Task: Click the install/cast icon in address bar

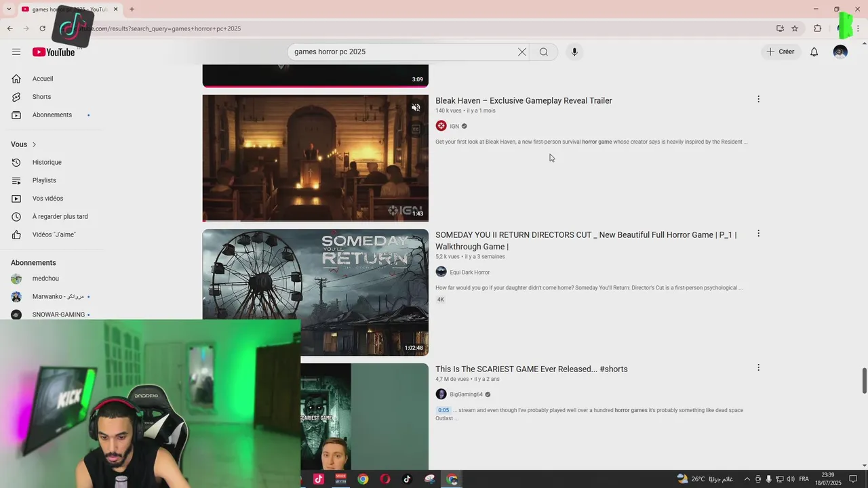Action: (x=780, y=28)
